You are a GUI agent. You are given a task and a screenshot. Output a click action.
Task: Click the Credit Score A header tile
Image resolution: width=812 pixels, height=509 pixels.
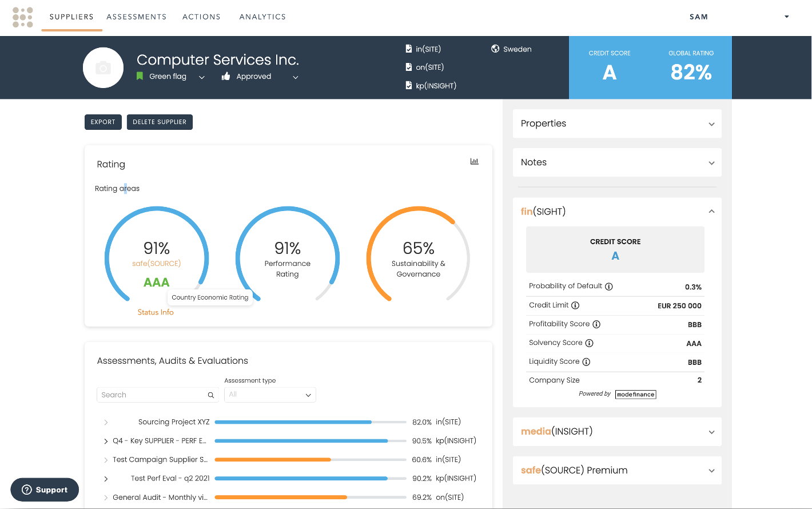(x=610, y=67)
